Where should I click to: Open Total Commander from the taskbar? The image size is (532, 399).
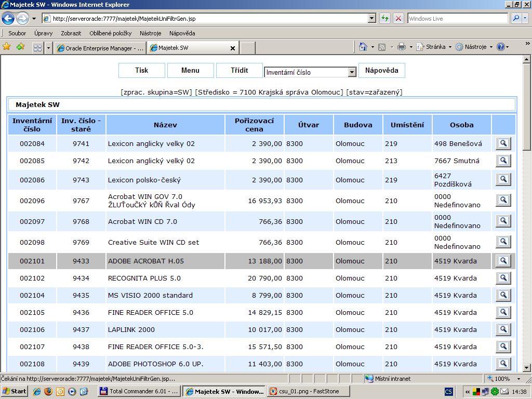point(139,391)
